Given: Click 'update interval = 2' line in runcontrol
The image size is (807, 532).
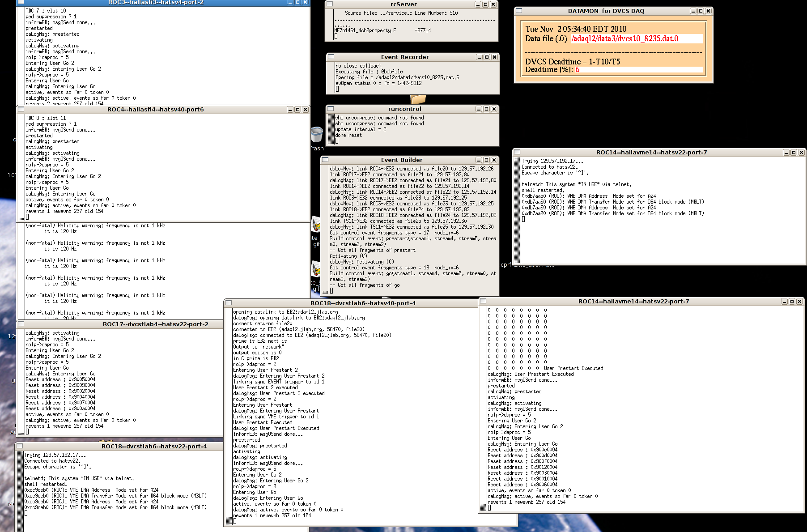Looking at the screenshot, I should click(x=361, y=129).
